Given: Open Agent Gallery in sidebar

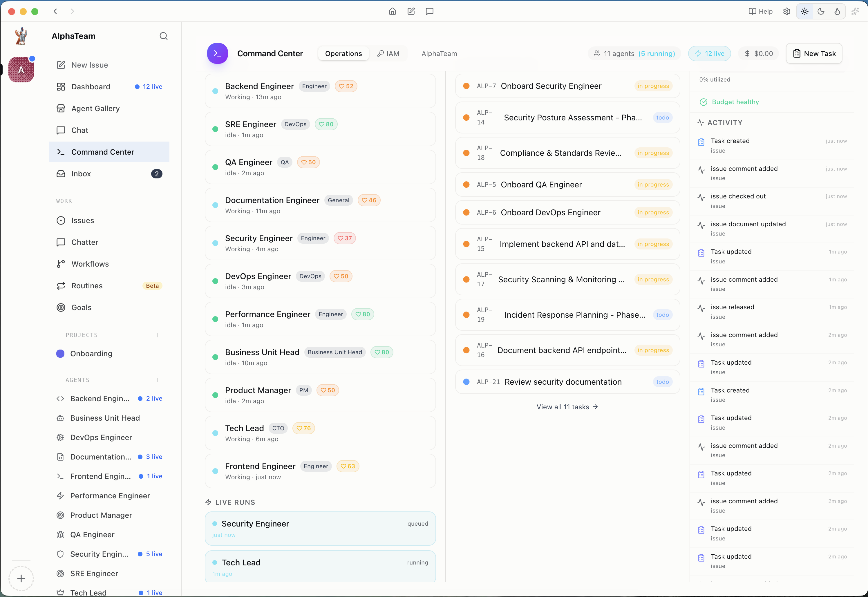Looking at the screenshot, I should click(95, 108).
